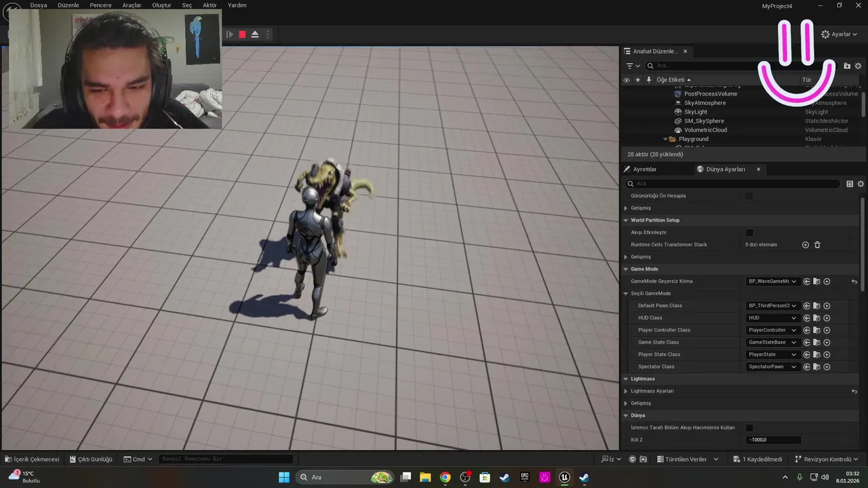Create new class for GameMode Geçersiz Kılma
868x488 pixels.
coord(827,281)
